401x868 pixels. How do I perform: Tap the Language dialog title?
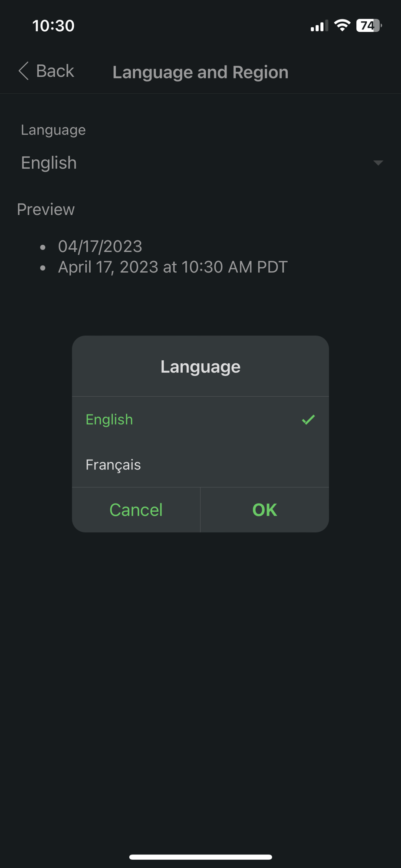[x=200, y=367]
